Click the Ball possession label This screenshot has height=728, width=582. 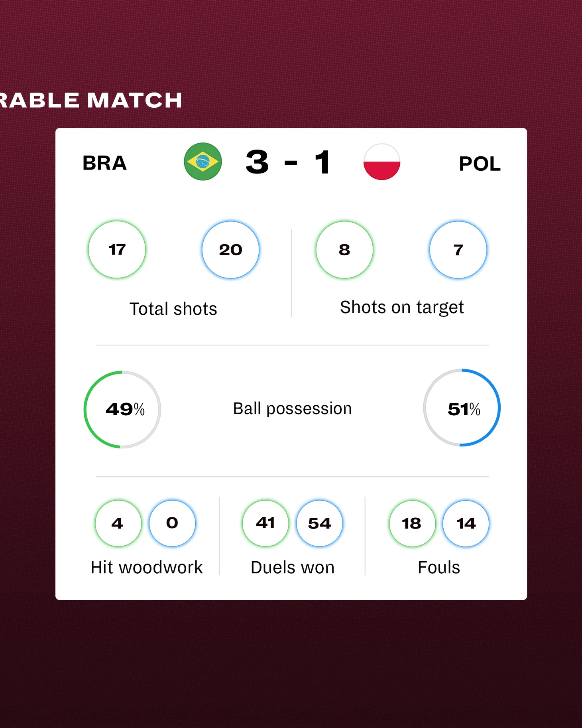click(292, 409)
